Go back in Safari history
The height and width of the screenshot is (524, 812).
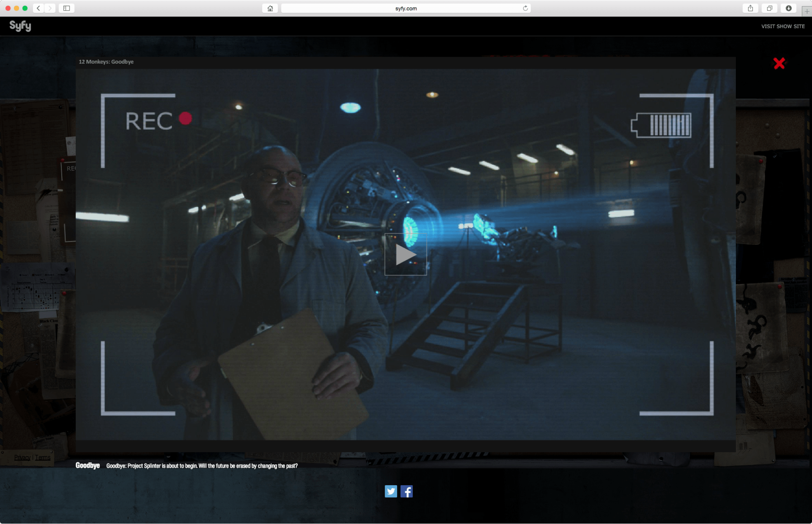click(x=38, y=8)
